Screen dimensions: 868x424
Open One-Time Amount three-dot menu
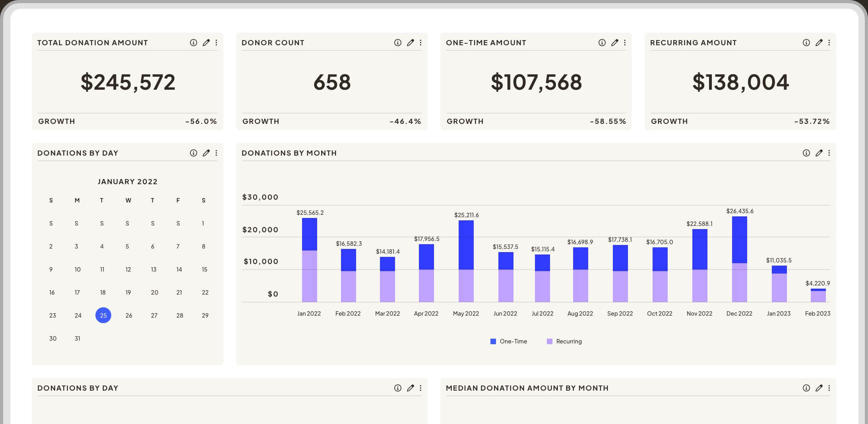point(625,42)
